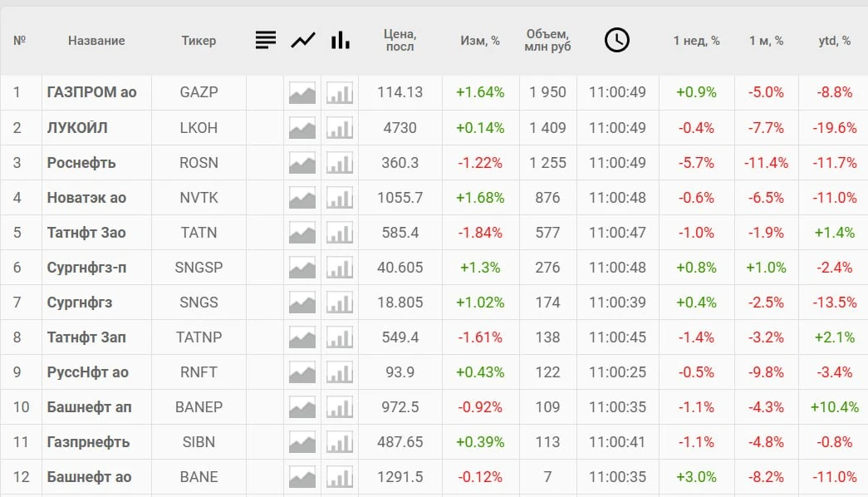Click the line chart icon in header
The image size is (868, 497).
(303, 40)
